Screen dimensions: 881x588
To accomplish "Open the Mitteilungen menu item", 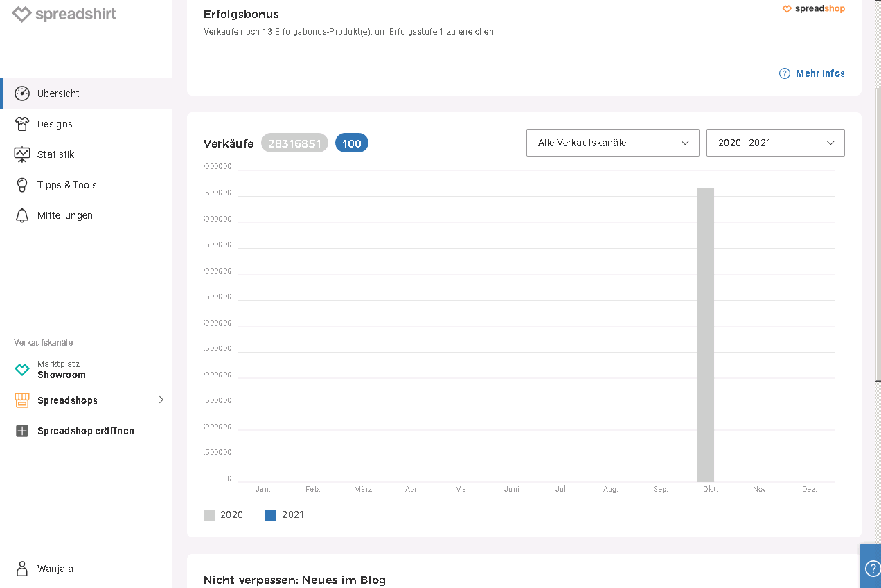I will point(65,215).
